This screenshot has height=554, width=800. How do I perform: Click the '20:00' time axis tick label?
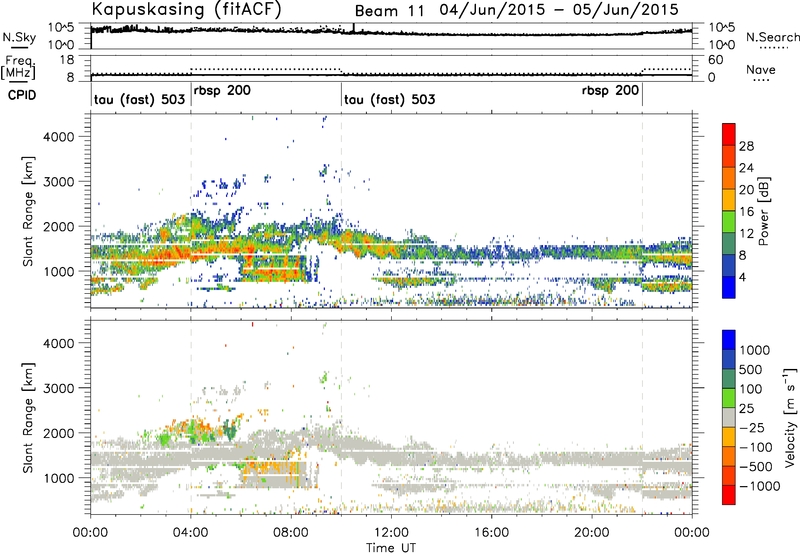point(591,533)
